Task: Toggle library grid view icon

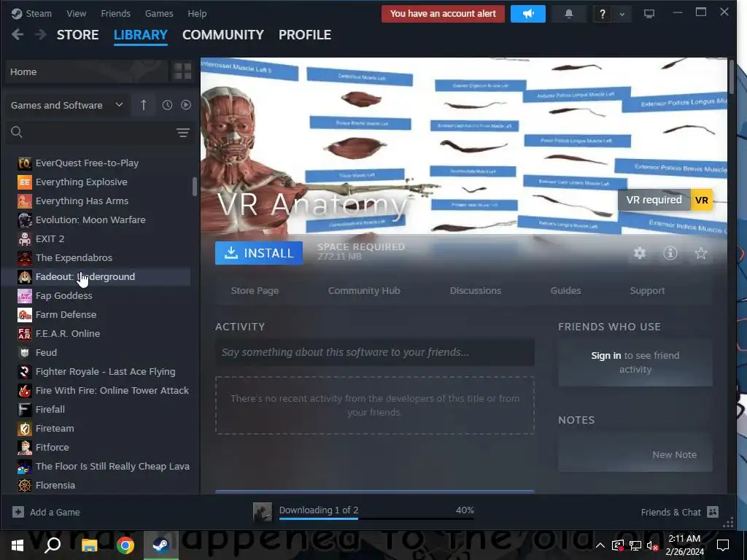Action: (182, 71)
